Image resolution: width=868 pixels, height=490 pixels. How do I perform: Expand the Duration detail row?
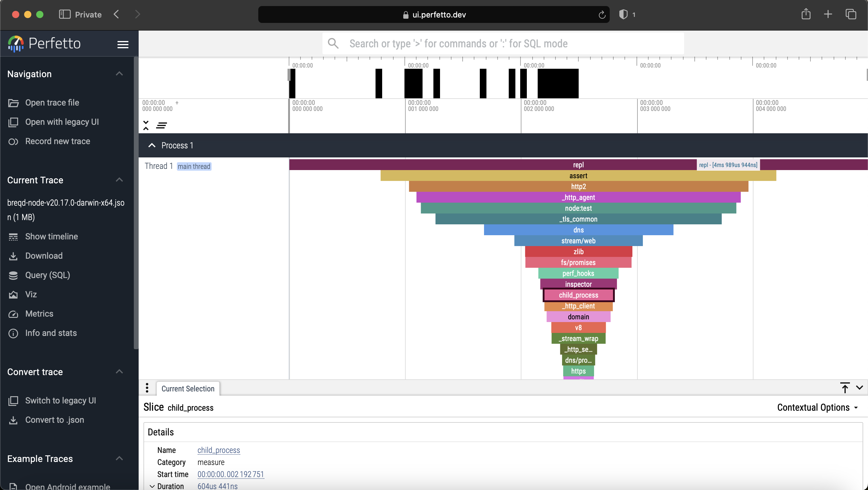[152, 486]
